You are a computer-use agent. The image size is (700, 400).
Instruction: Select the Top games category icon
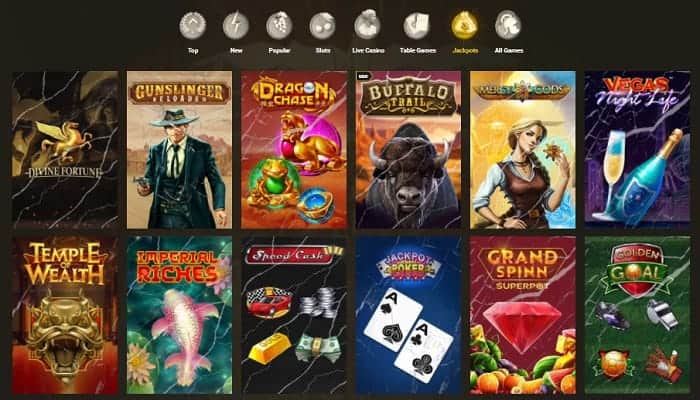click(192, 25)
